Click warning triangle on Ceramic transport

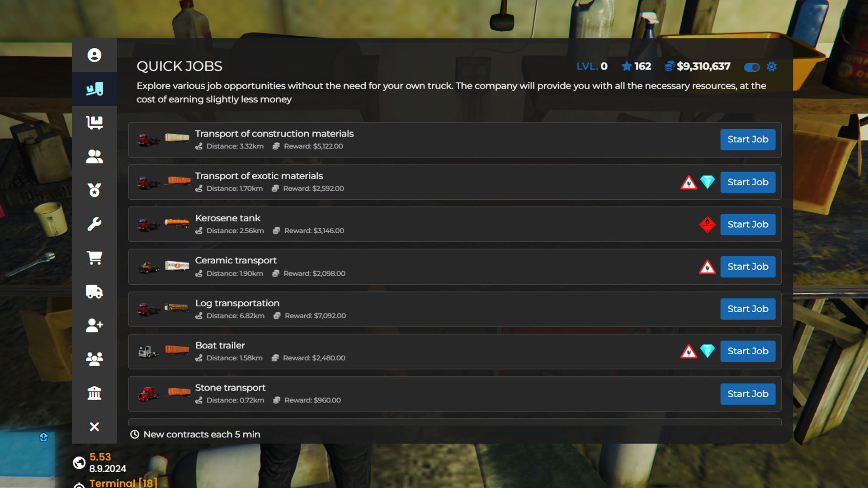point(708,267)
